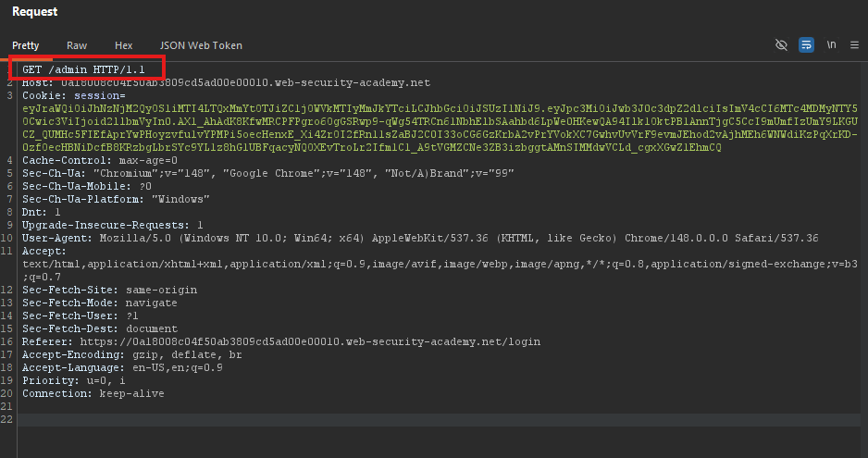
Task: Click the Sec-Fetch-Site: same-origin line
Action: click(x=109, y=290)
